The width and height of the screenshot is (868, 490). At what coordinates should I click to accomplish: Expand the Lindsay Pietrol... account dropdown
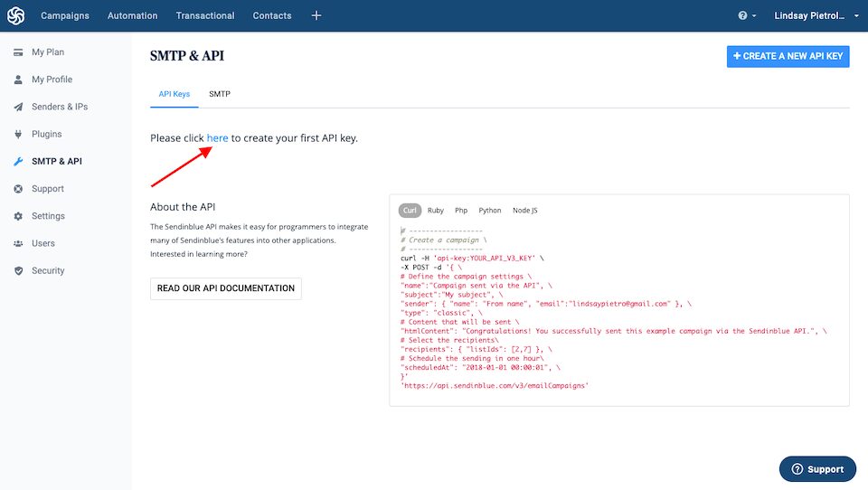(x=816, y=15)
